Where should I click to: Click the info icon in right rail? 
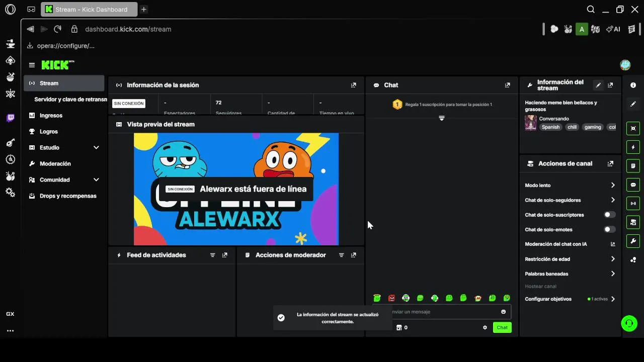633,85
